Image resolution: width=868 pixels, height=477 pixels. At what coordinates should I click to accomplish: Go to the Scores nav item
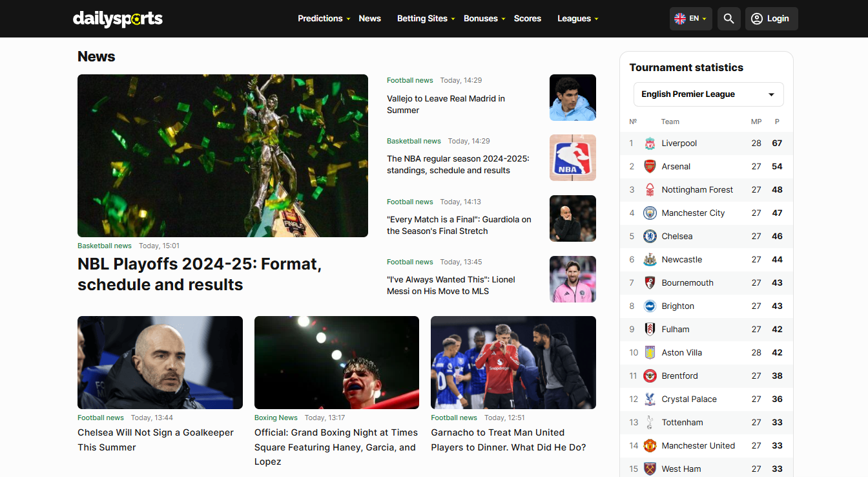[528, 19]
